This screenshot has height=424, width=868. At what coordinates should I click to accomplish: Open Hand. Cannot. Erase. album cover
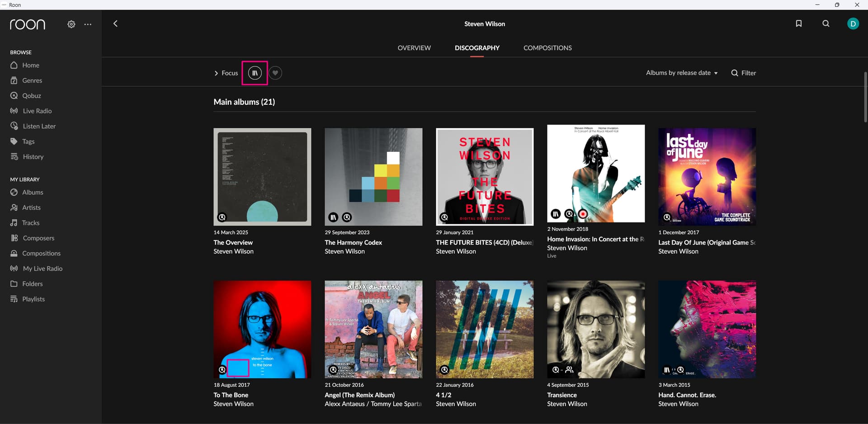(x=707, y=330)
